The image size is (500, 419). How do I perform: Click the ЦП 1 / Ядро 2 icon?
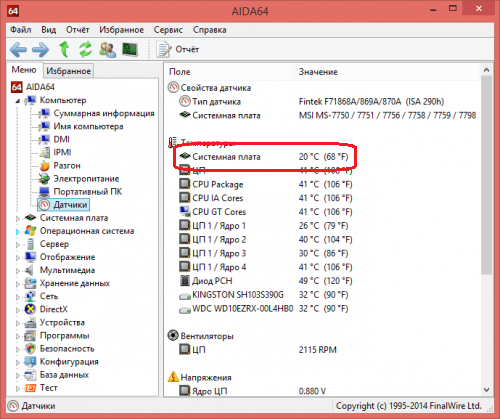tap(184, 239)
